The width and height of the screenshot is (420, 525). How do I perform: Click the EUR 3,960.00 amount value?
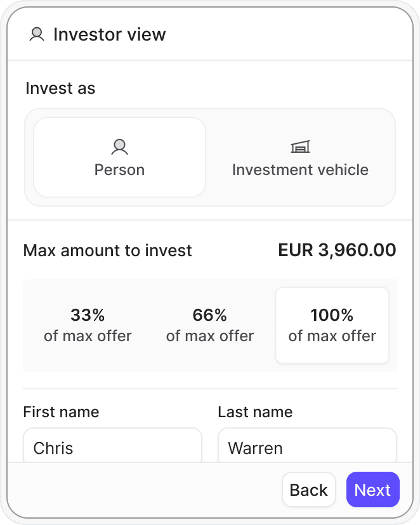(x=337, y=250)
